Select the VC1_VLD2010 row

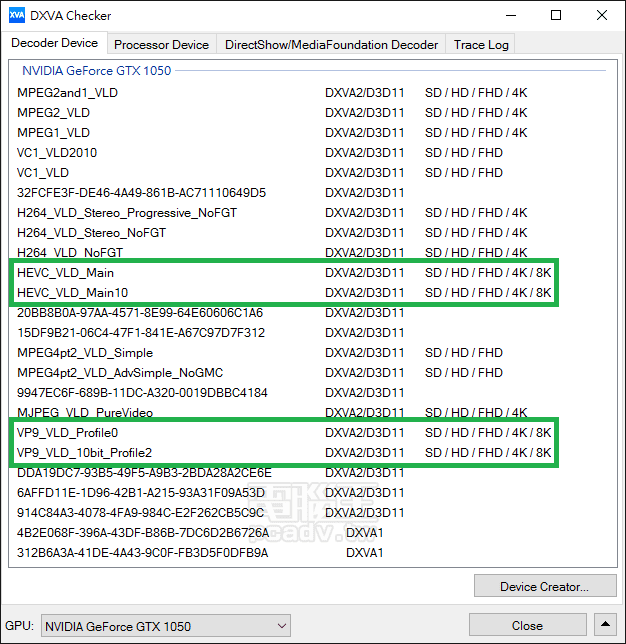[313, 153]
